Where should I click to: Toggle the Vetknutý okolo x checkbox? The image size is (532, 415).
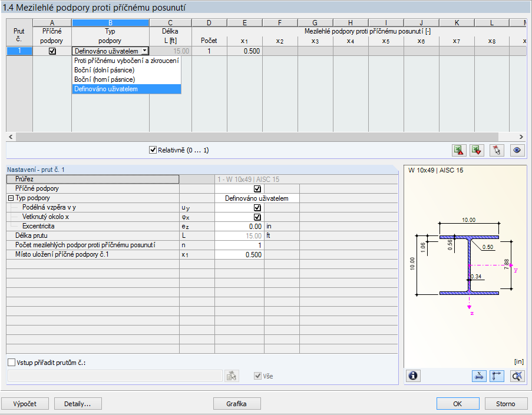257,217
